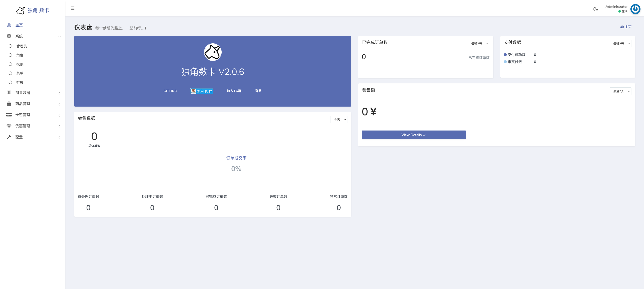Open the 今天 dropdown in 销售数据
The height and width of the screenshot is (289, 644).
339,119
